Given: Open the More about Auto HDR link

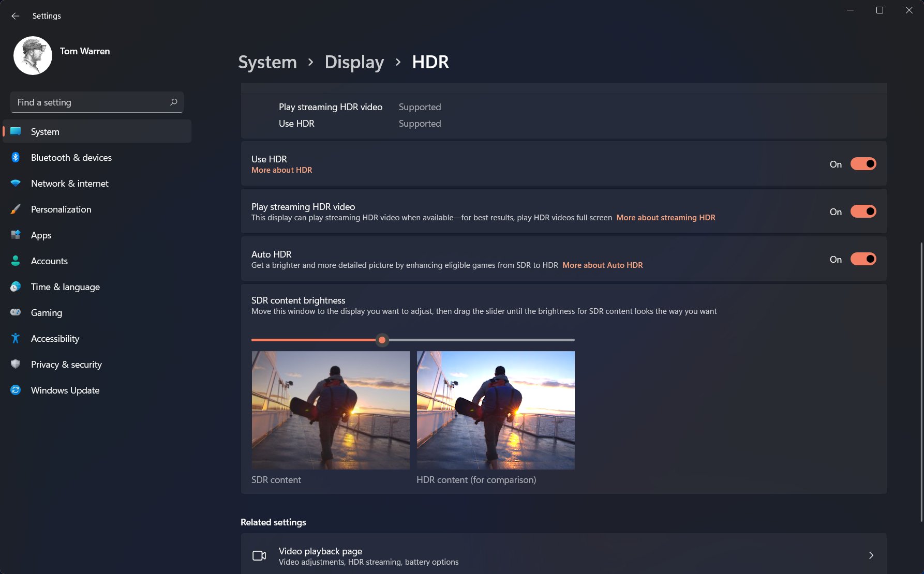Looking at the screenshot, I should click(x=602, y=265).
